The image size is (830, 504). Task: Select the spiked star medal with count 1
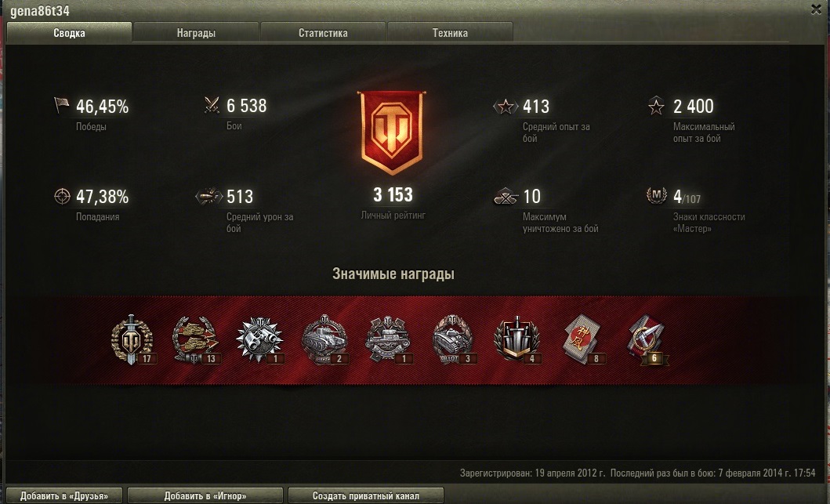tap(259, 339)
